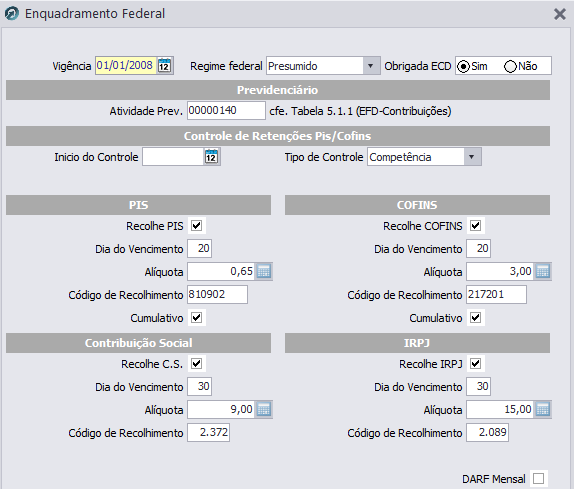This screenshot has height=489, width=574.
Task: Select Não for Obrigada ECD
Action: tap(510, 67)
